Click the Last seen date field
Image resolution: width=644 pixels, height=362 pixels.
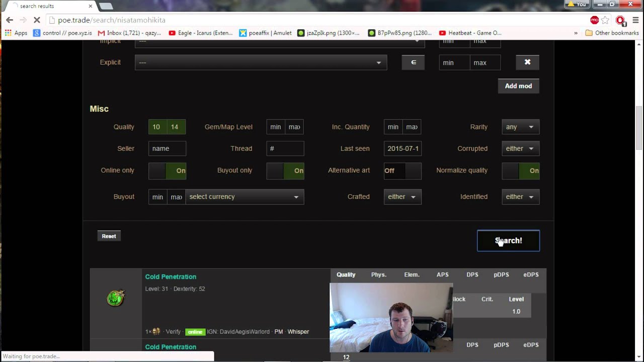tap(403, 148)
